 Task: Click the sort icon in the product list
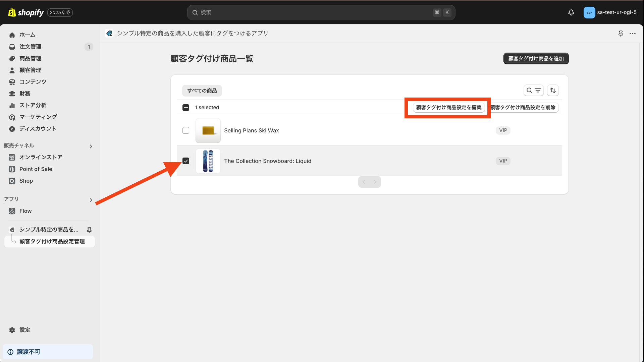(553, 90)
